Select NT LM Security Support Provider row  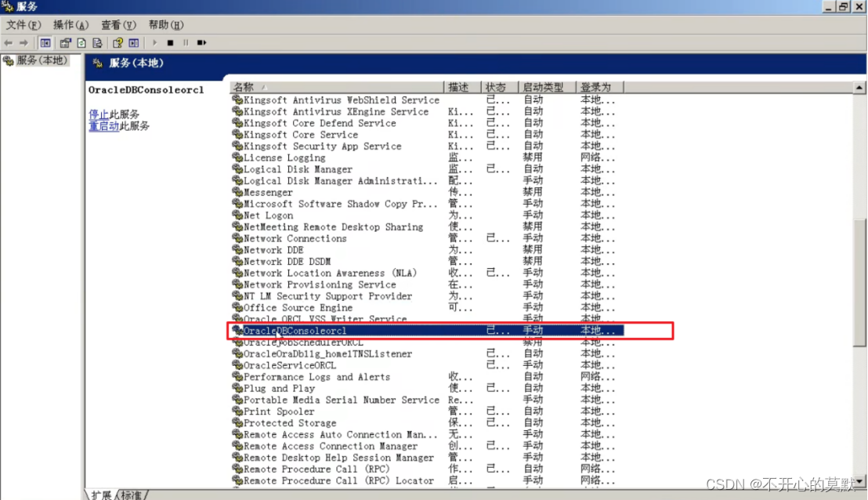point(427,295)
